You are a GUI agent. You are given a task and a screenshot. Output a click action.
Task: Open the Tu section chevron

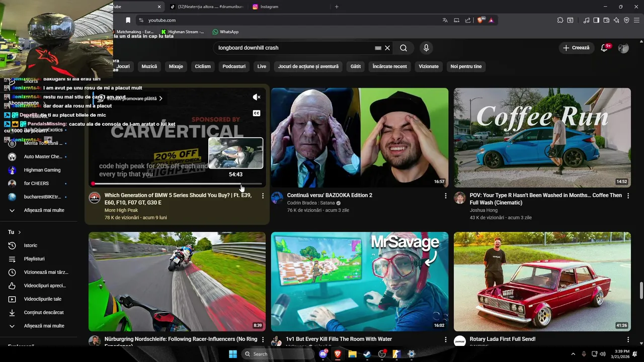pyautogui.click(x=20, y=232)
